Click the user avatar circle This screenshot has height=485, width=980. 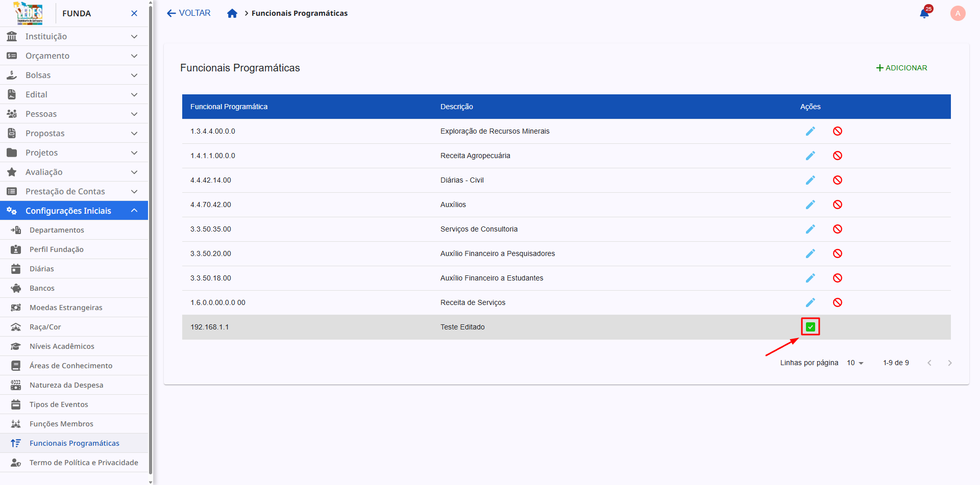[958, 13]
